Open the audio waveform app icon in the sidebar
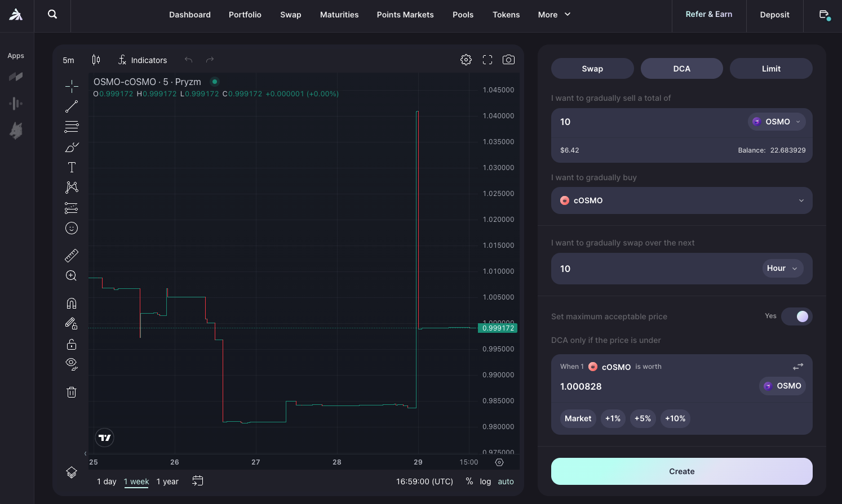 tap(16, 104)
